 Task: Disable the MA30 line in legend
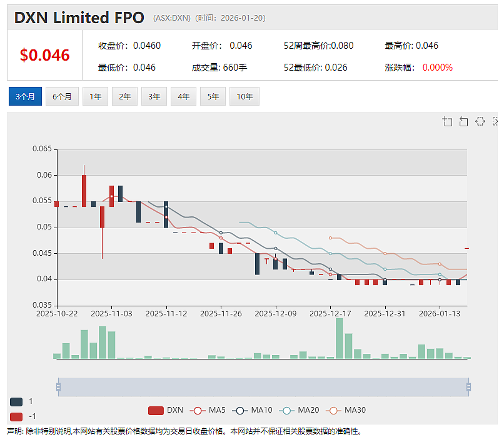[x=346, y=410]
